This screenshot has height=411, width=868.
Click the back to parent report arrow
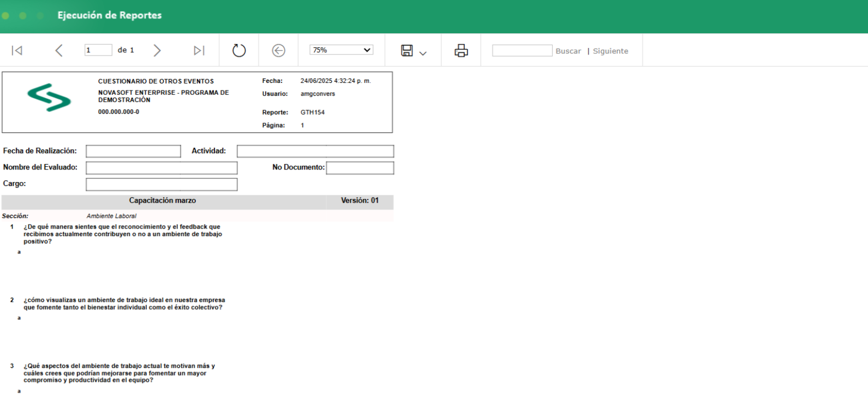tap(279, 51)
